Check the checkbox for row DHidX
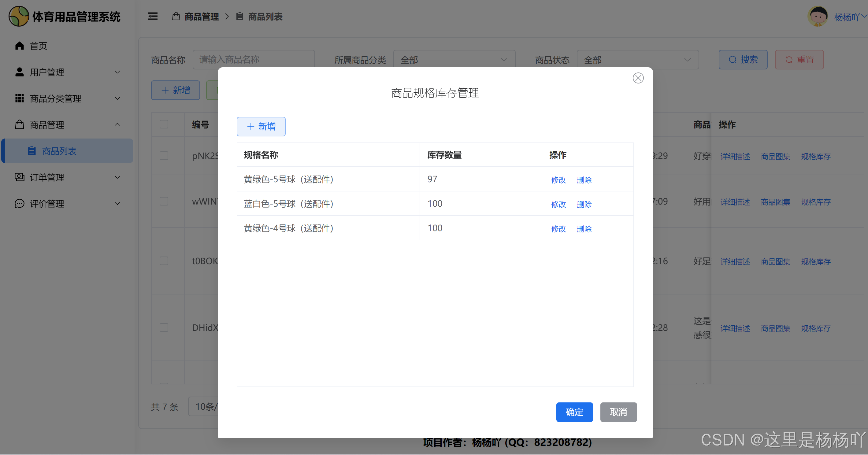868x455 pixels. [164, 327]
